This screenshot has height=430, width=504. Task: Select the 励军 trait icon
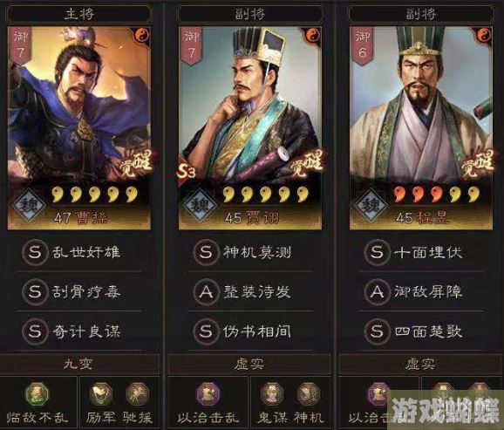click(100, 394)
